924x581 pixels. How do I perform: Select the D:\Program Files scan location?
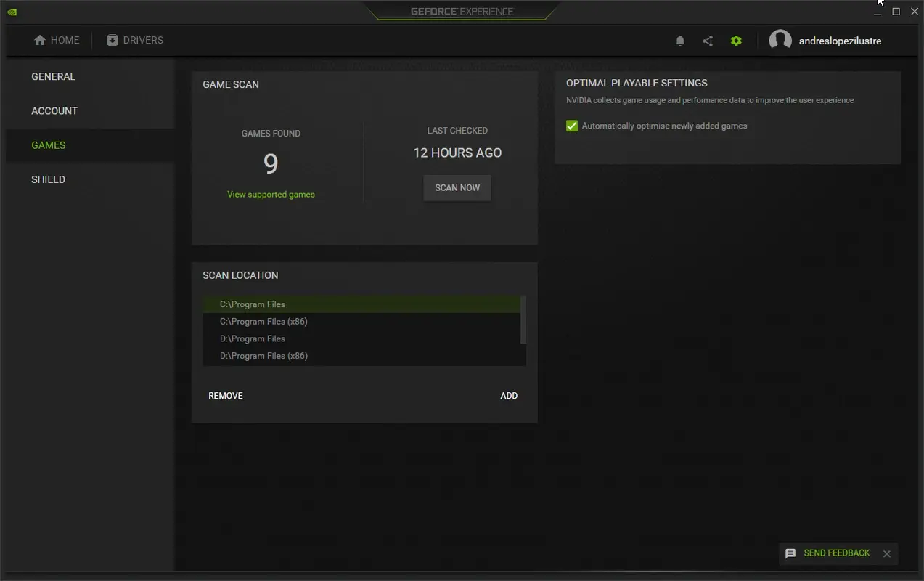(x=252, y=338)
